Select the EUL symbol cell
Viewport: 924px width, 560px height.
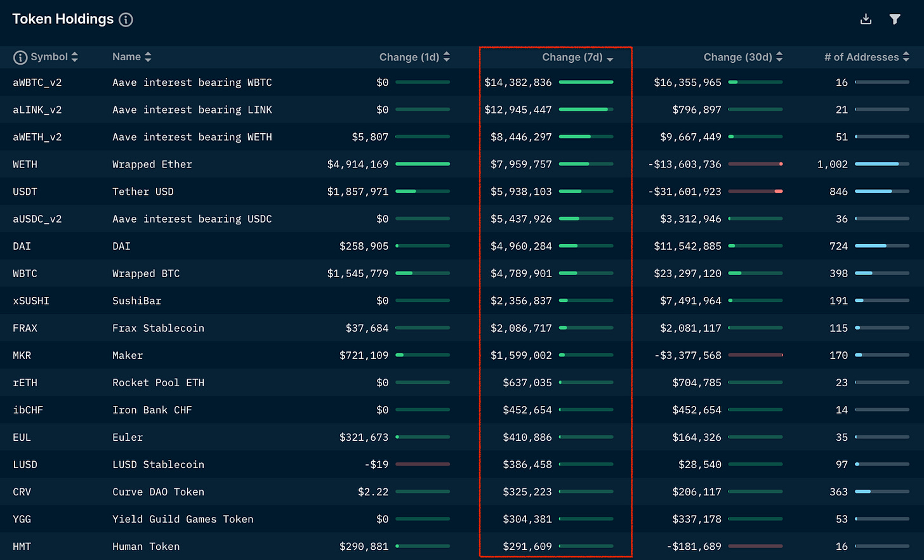[x=22, y=437]
